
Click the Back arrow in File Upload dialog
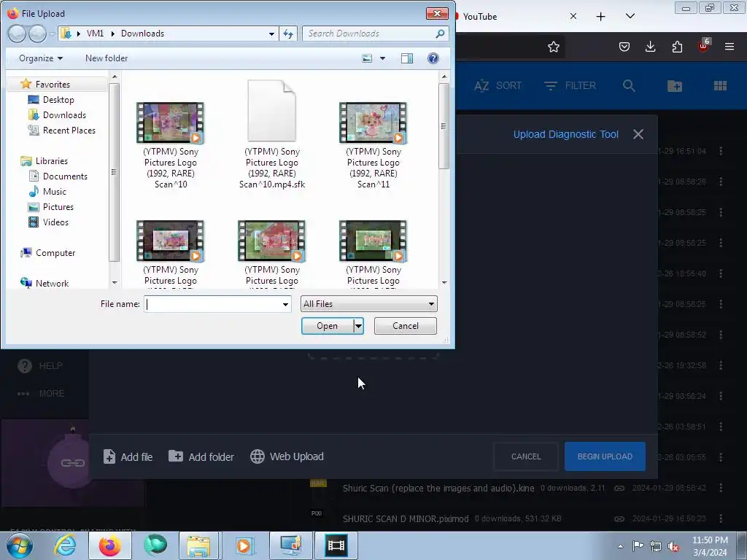click(17, 34)
